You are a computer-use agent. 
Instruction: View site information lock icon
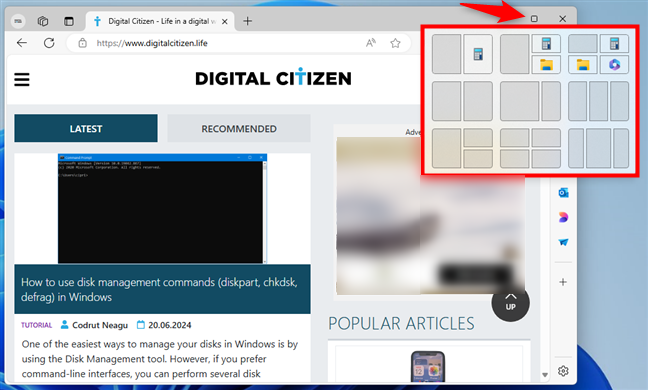[x=83, y=43]
